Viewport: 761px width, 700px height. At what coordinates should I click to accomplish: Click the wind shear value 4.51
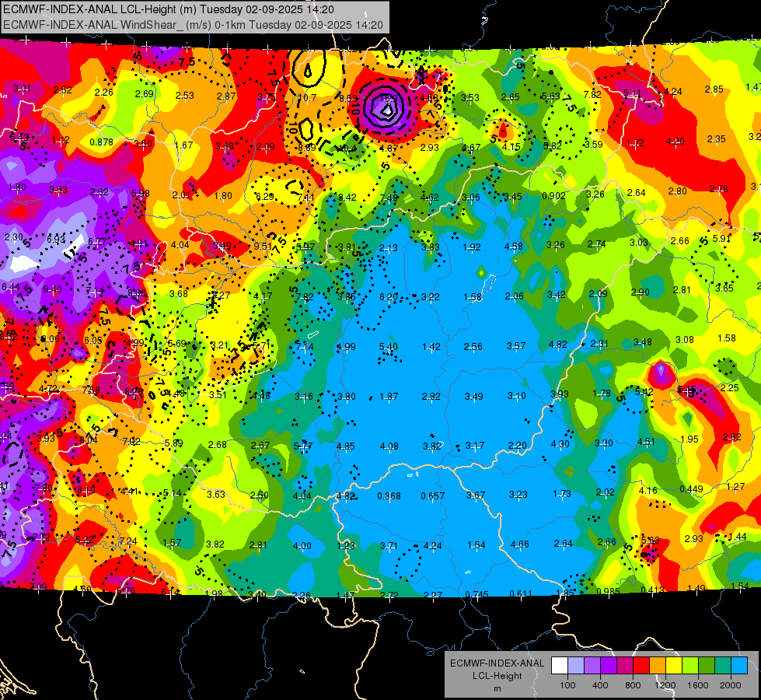(x=645, y=441)
